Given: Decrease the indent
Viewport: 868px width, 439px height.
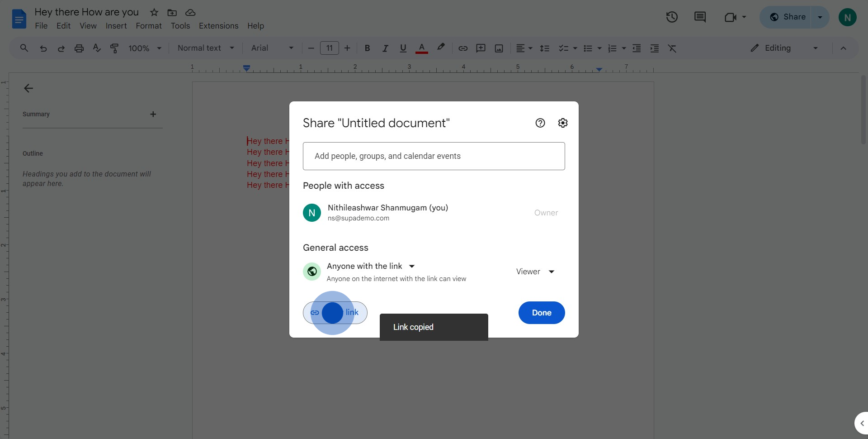Looking at the screenshot, I should tap(637, 48).
